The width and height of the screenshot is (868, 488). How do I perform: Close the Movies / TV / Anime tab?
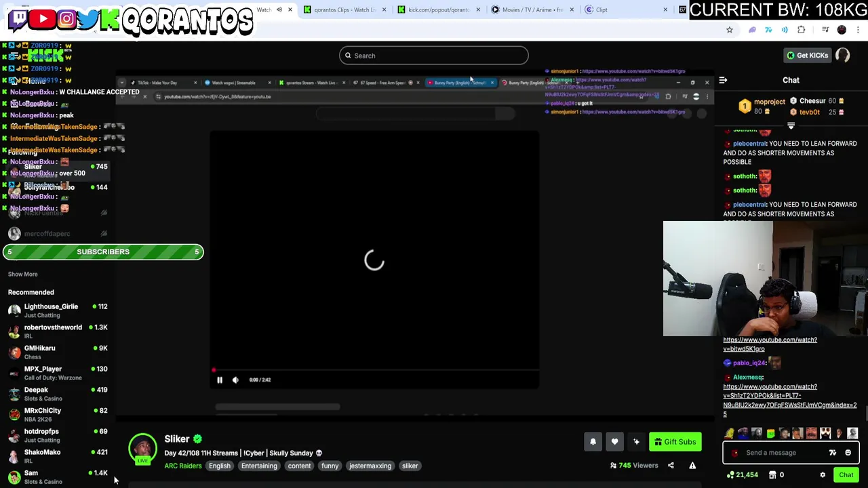pos(571,9)
